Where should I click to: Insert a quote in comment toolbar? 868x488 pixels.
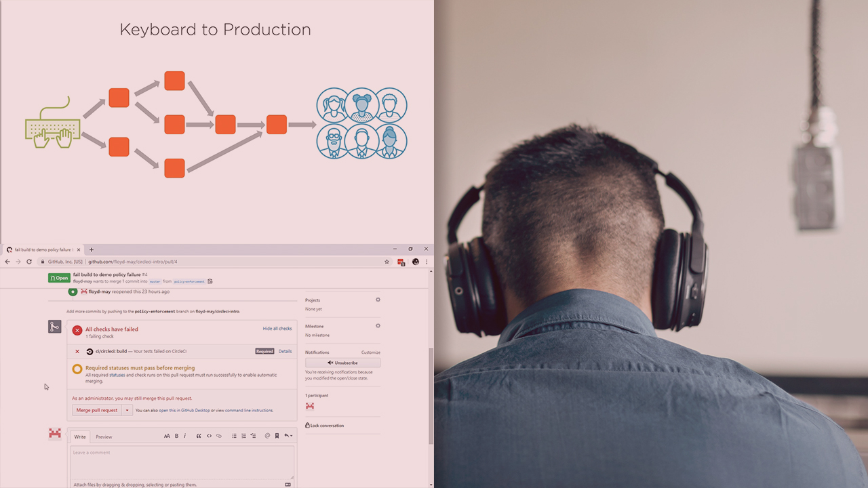[x=199, y=436]
